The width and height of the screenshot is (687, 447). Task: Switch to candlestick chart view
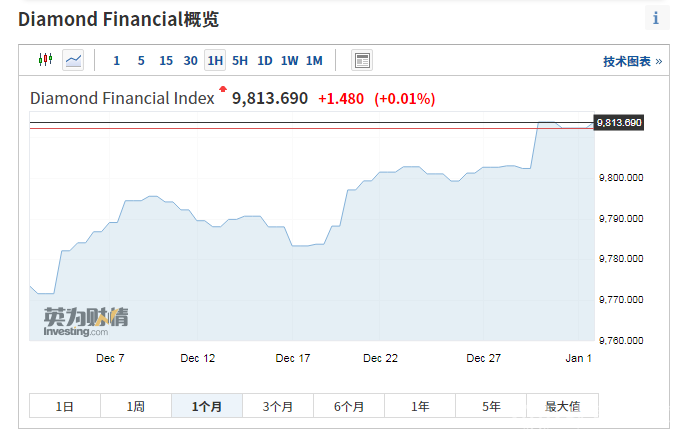[44, 60]
